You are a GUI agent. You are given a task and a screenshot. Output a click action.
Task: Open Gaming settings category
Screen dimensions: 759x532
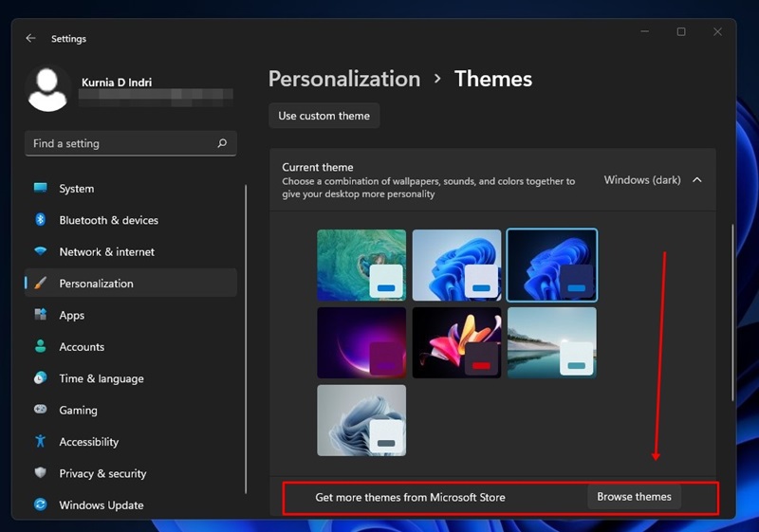tap(131, 410)
